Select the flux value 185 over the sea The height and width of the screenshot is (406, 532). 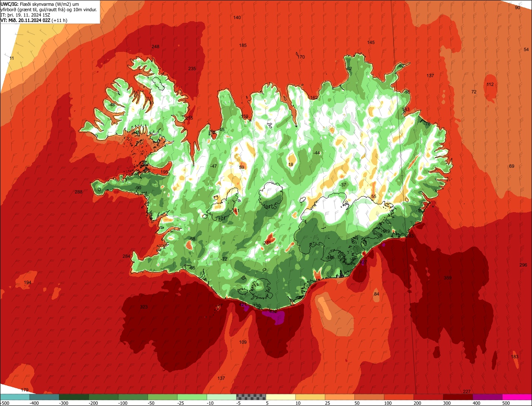243,45
